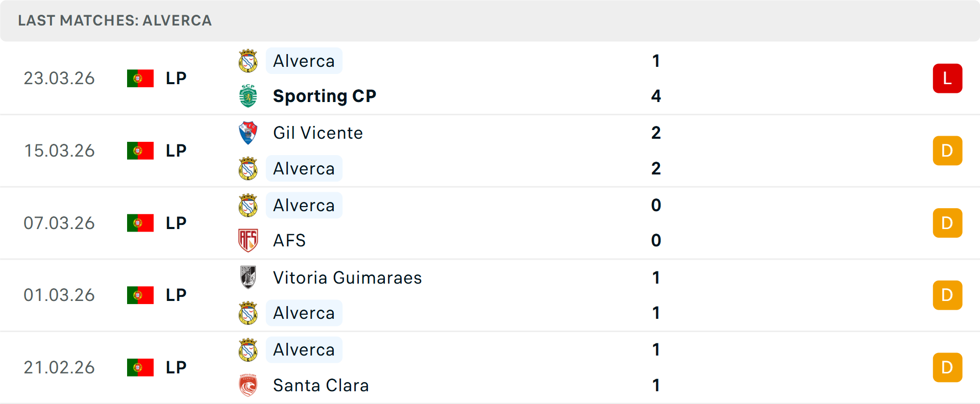980x404 pixels.
Task: Click the 01.03.26 match date
Action: click(x=59, y=295)
